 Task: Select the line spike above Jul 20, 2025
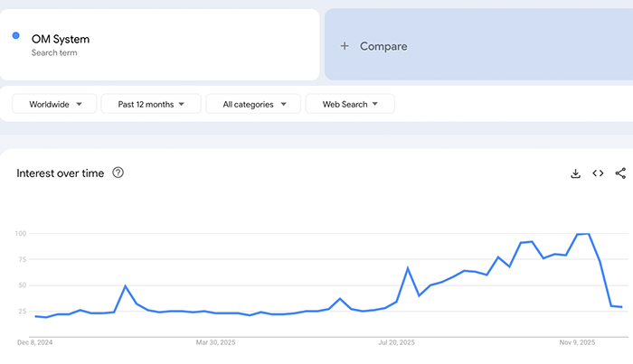point(408,268)
